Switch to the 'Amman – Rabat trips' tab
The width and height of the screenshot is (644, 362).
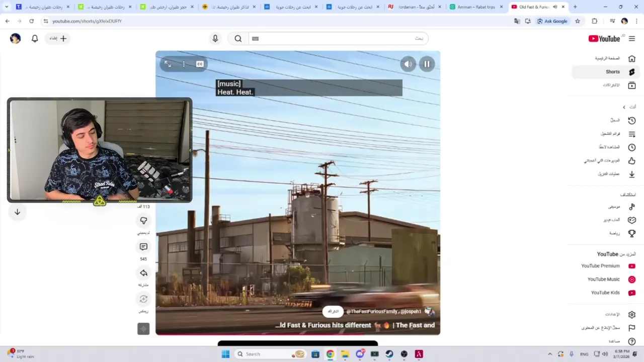coord(476,7)
